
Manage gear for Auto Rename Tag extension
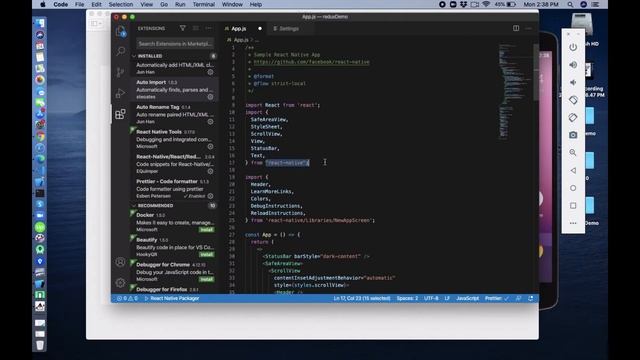click(210, 121)
